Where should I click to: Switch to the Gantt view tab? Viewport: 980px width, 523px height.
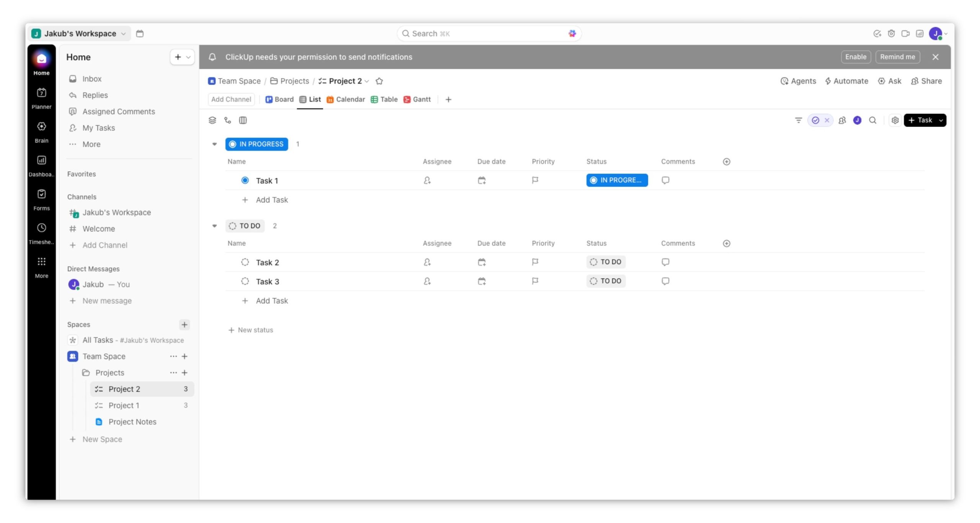pyautogui.click(x=417, y=100)
